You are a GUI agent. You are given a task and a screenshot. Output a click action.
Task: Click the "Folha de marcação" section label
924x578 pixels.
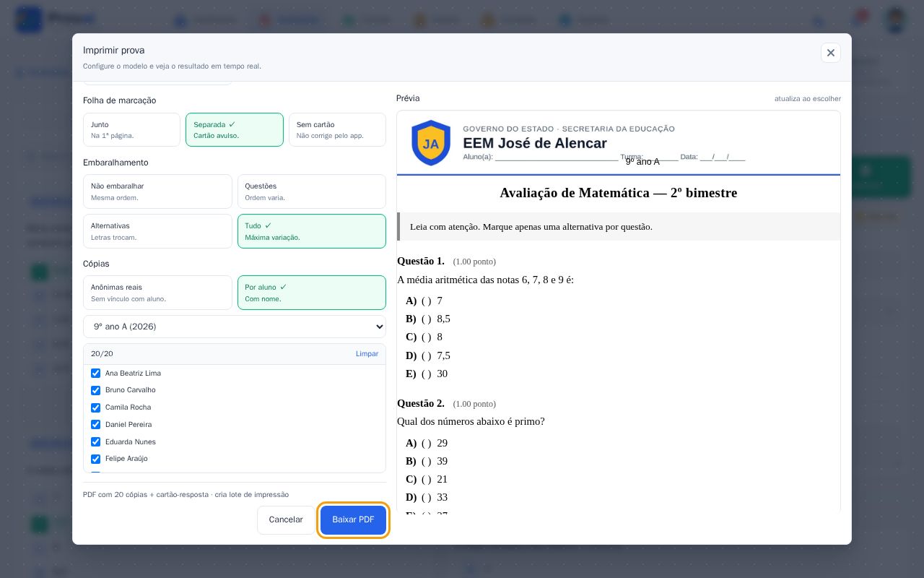point(119,100)
